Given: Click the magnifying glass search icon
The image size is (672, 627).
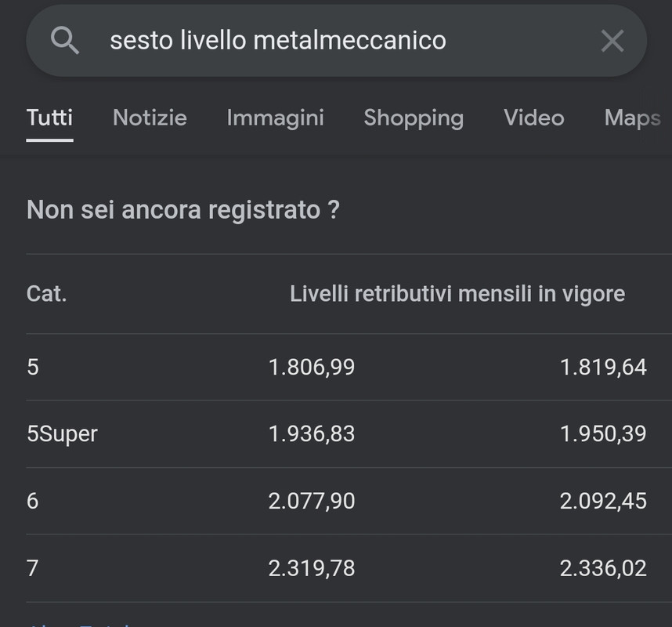Looking at the screenshot, I should tap(65, 40).
